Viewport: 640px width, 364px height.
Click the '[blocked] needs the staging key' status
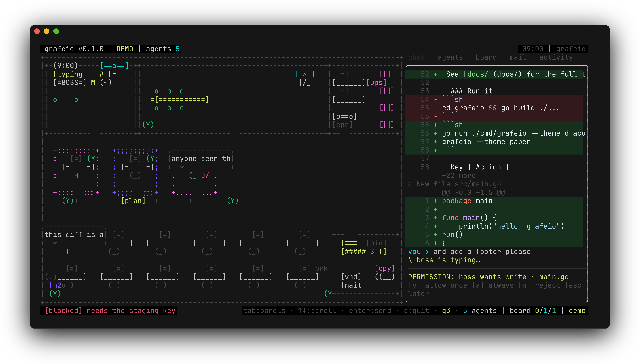pyautogui.click(x=110, y=310)
